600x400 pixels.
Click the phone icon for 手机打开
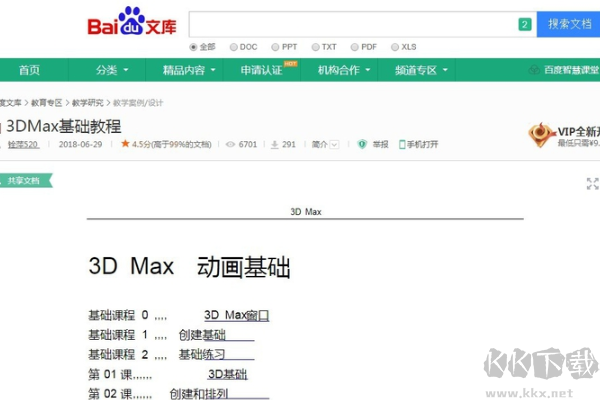[x=402, y=144]
